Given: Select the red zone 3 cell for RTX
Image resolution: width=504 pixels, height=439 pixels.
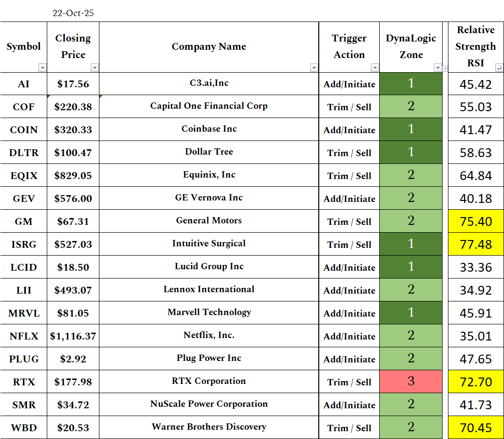Looking at the screenshot, I should point(411,381).
